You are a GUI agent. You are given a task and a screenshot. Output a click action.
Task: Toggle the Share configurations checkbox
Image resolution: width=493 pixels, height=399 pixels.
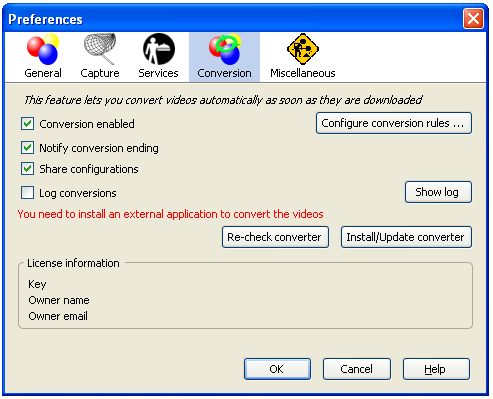point(27,169)
